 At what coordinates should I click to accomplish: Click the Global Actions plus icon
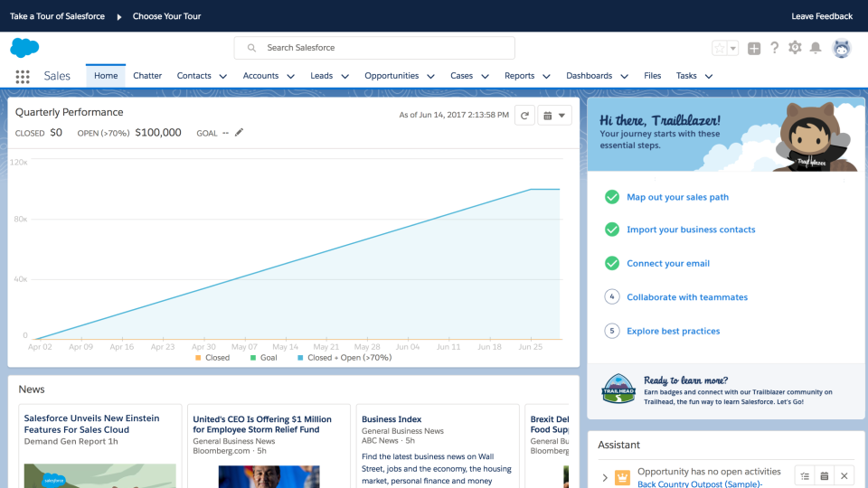point(753,48)
